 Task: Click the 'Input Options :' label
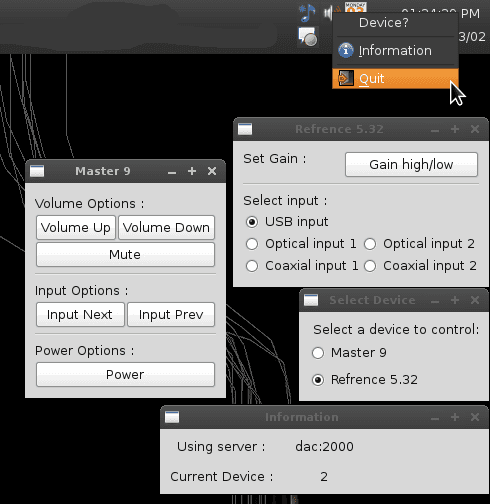click(81, 291)
